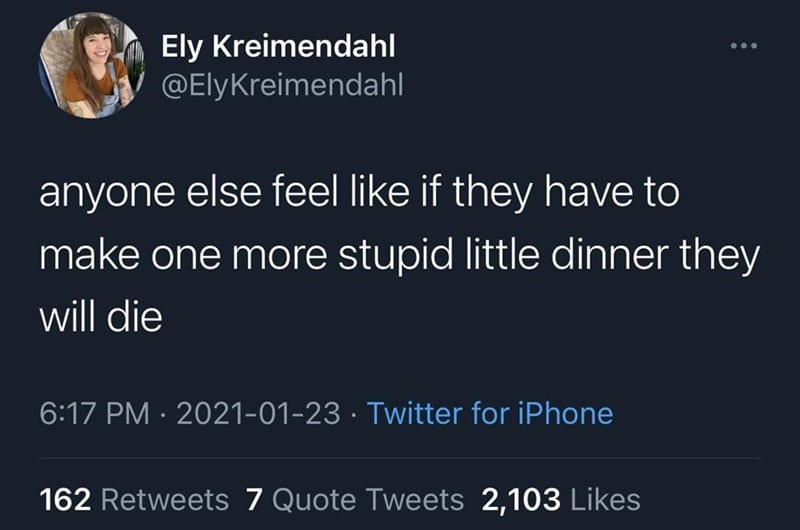
Task: Show the 7 Quote Tweets
Action: point(355,499)
